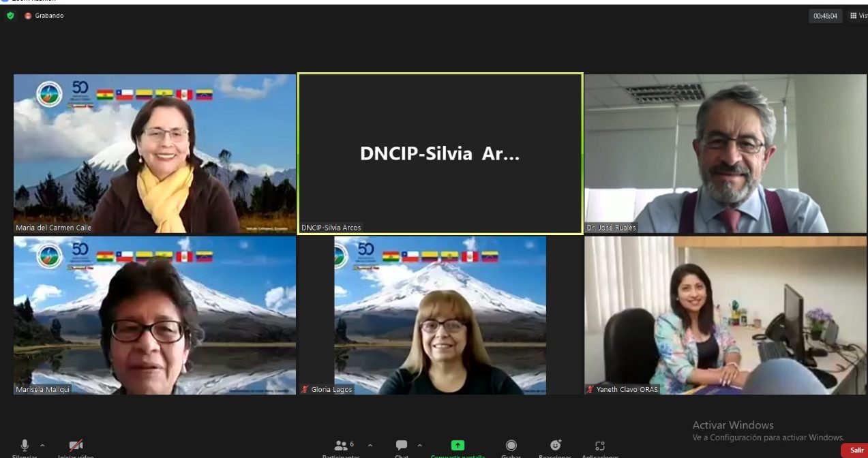Open the Aplicaciones icon
The height and width of the screenshot is (458, 868).
(x=599, y=446)
